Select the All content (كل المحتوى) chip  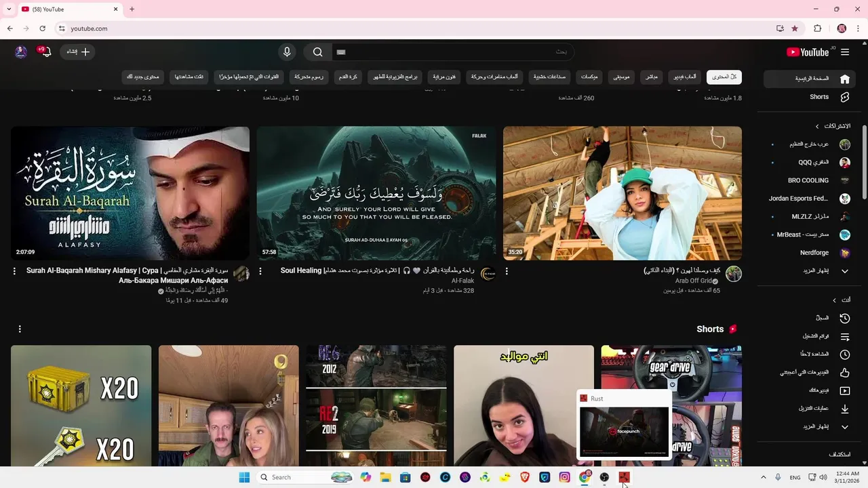724,77
